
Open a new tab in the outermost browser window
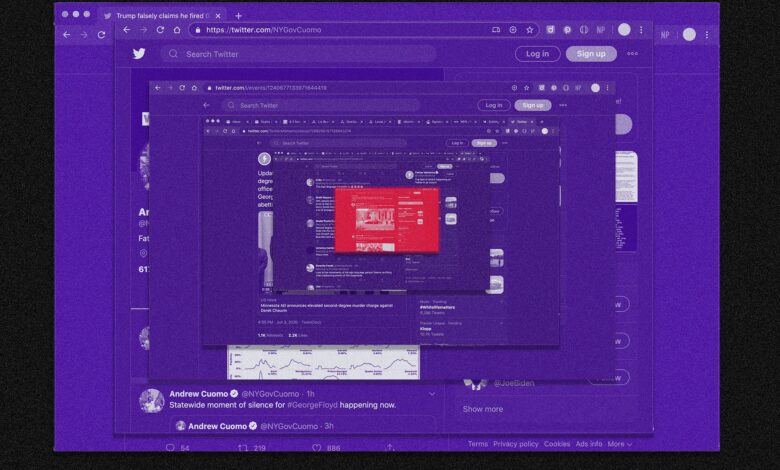[x=238, y=16]
